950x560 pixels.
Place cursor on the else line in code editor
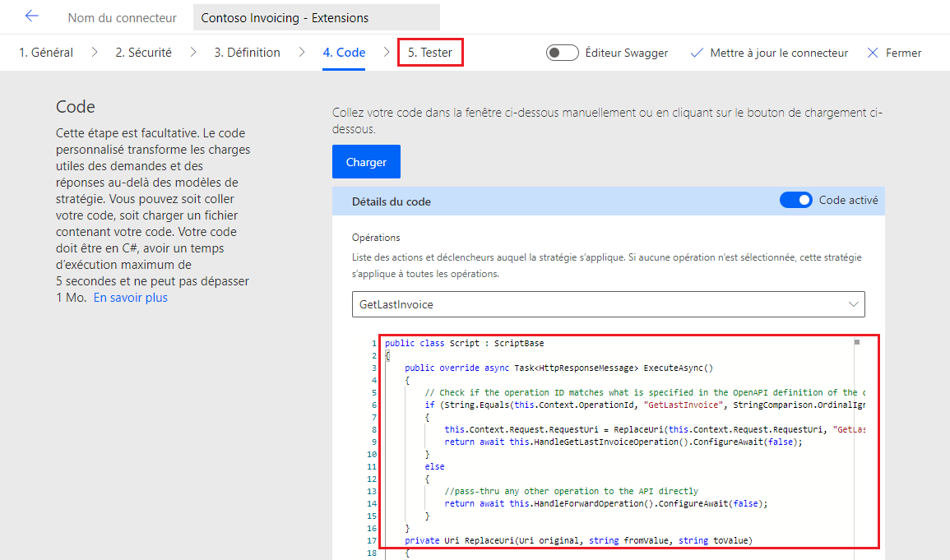tap(435, 466)
